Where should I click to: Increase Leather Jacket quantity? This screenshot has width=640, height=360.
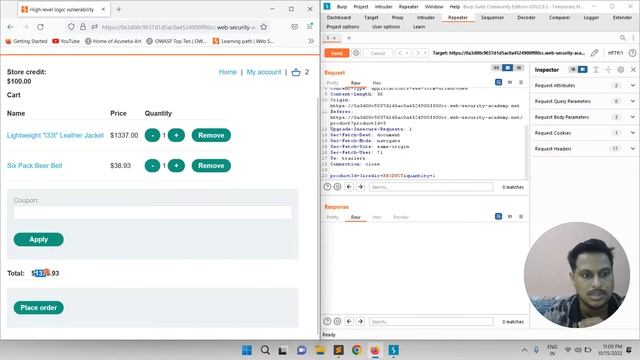click(176, 135)
